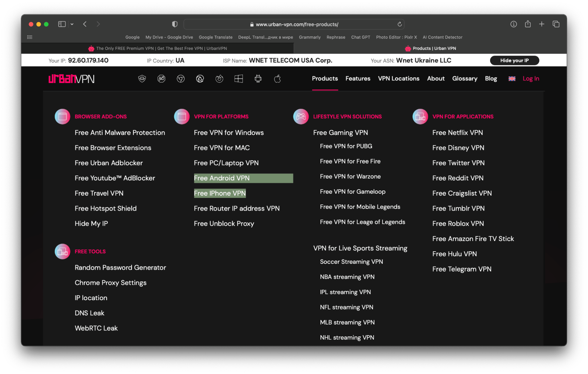Click the Safari privacy shield icon
The height and width of the screenshot is (374, 588).
click(175, 24)
